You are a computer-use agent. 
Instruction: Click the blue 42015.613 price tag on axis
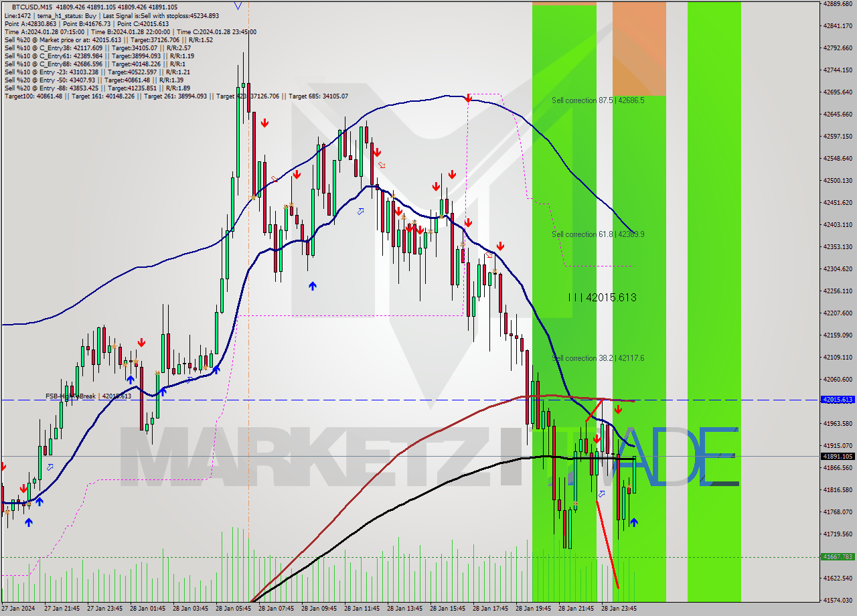837,400
